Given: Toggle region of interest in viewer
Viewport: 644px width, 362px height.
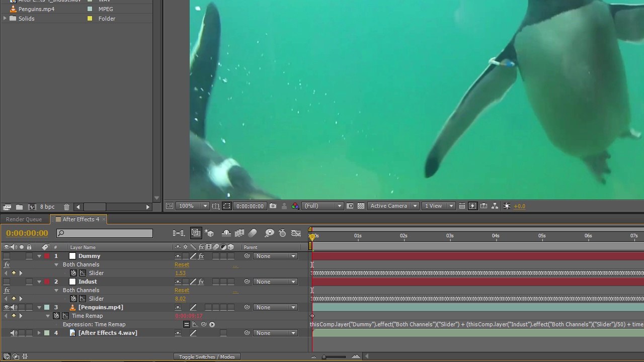Looking at the screenshot, I should (226, 206).
